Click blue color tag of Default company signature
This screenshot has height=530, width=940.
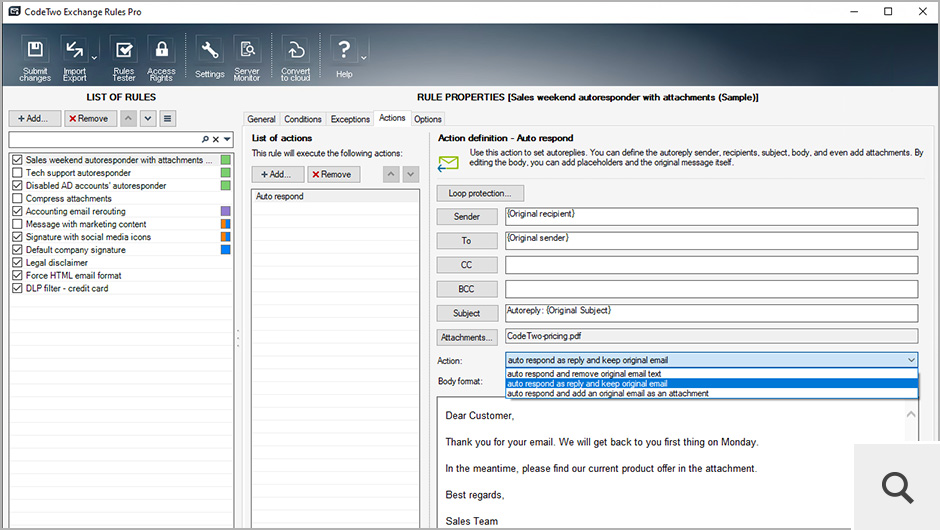[225, 249]
